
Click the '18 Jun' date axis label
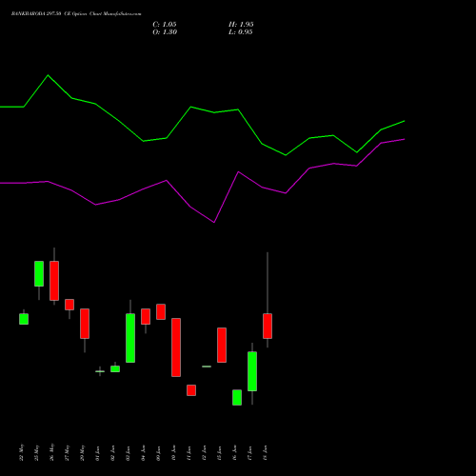point(265,453)
